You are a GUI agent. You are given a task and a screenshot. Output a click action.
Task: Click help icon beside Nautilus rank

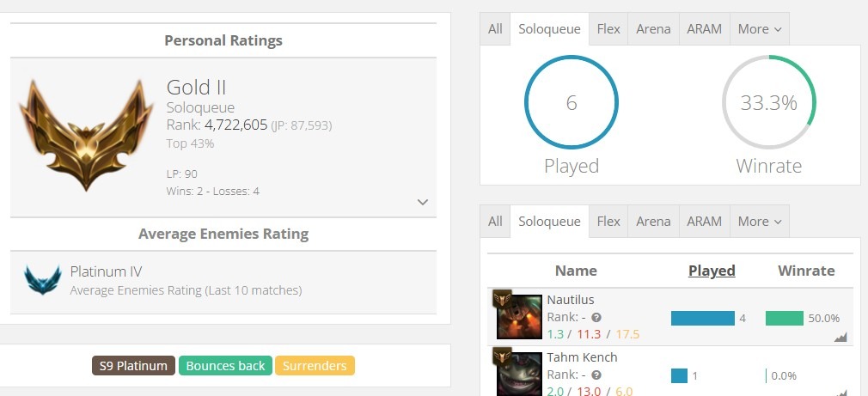click(x=596, y=318)
